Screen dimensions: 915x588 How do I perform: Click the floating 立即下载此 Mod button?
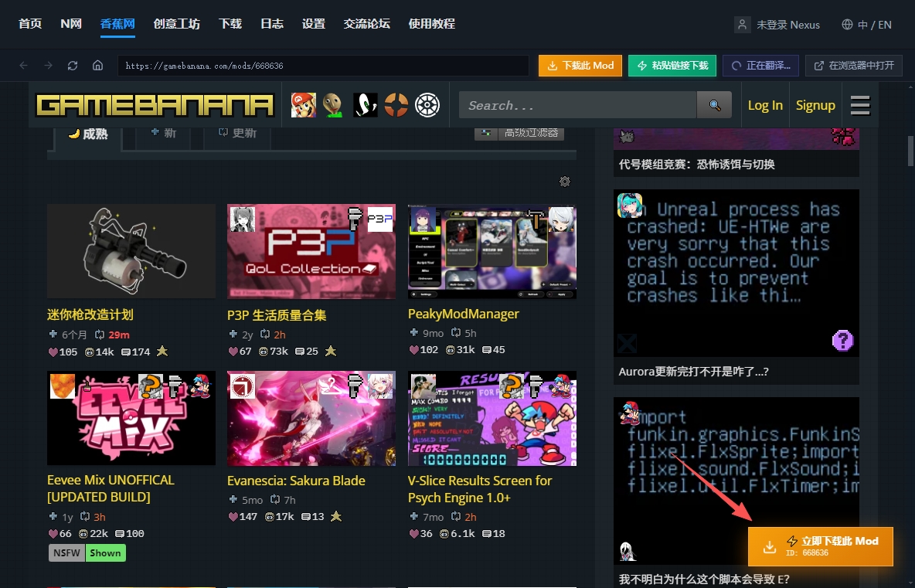(821, 546)
